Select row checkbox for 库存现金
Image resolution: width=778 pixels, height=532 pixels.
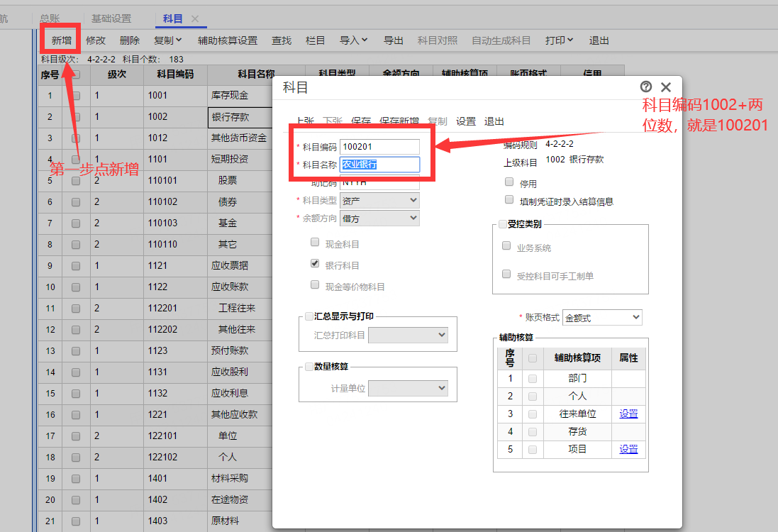point(76,96)
